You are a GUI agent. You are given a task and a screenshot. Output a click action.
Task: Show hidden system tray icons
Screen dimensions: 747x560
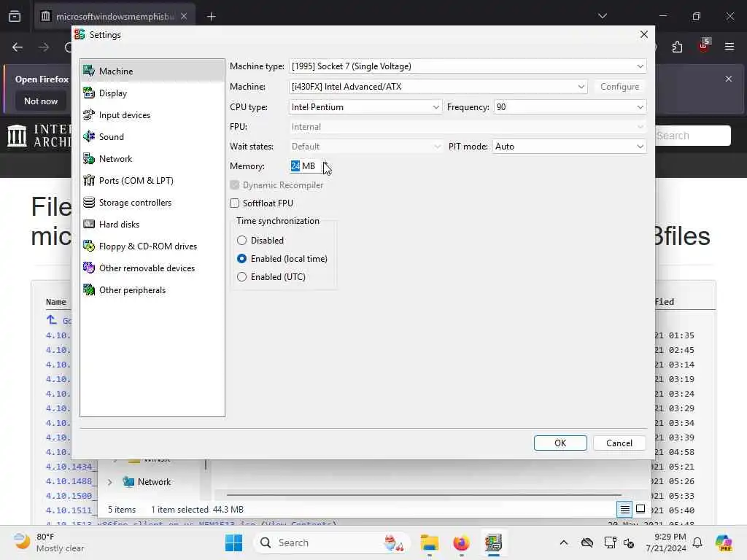click(x=564, y=542)
